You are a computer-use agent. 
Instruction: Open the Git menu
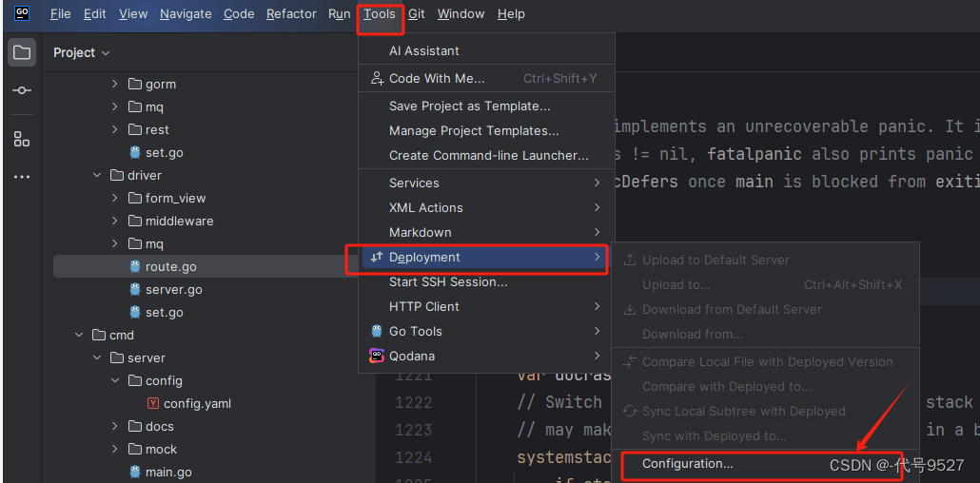(417, 13)
